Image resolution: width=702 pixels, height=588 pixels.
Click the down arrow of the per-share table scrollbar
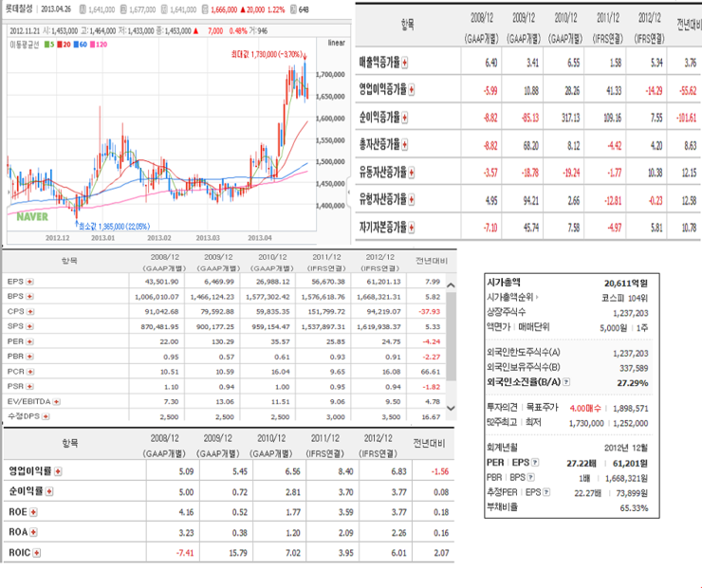click(x=452, y=408)
